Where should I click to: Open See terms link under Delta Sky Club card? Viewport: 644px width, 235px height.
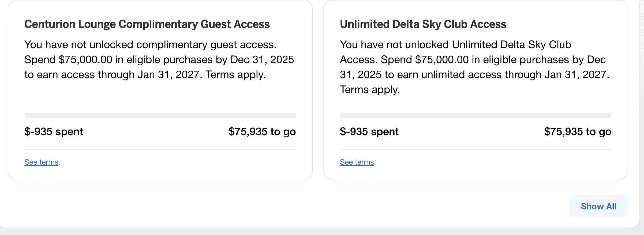357,162
